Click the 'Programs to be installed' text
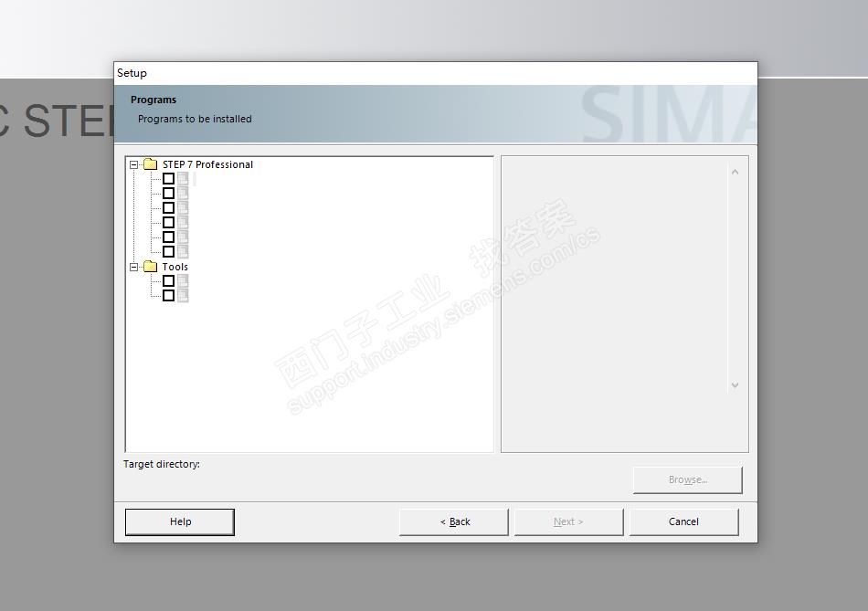Screen dimensions: 868x611 pos(195,119)
